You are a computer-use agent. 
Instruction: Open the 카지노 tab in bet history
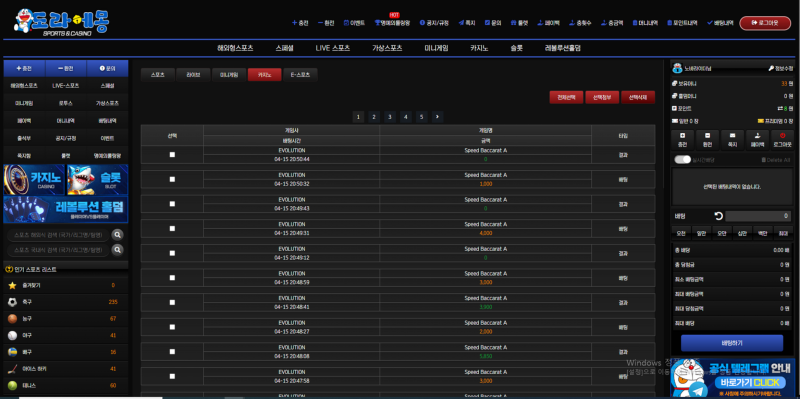tap(264, 74)
